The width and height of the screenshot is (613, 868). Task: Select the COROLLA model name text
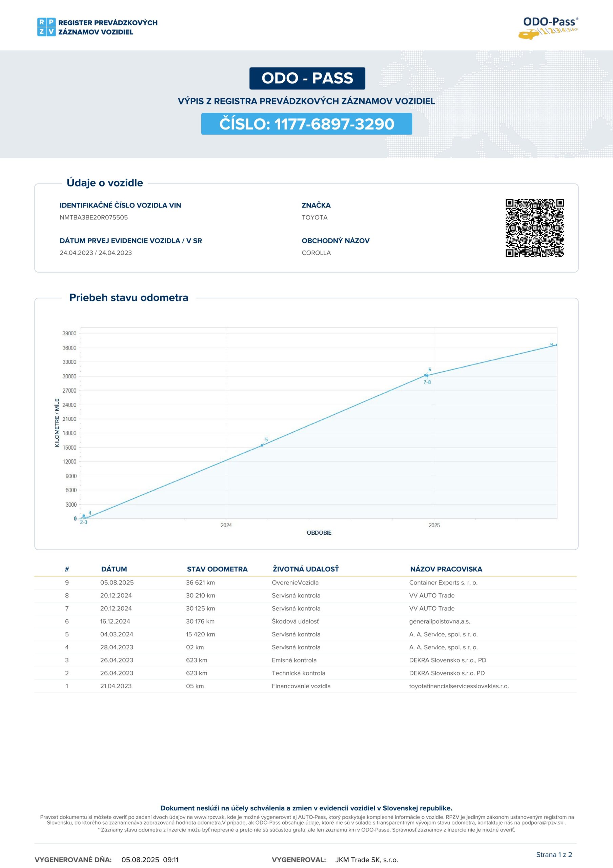(x=316, y=253)
